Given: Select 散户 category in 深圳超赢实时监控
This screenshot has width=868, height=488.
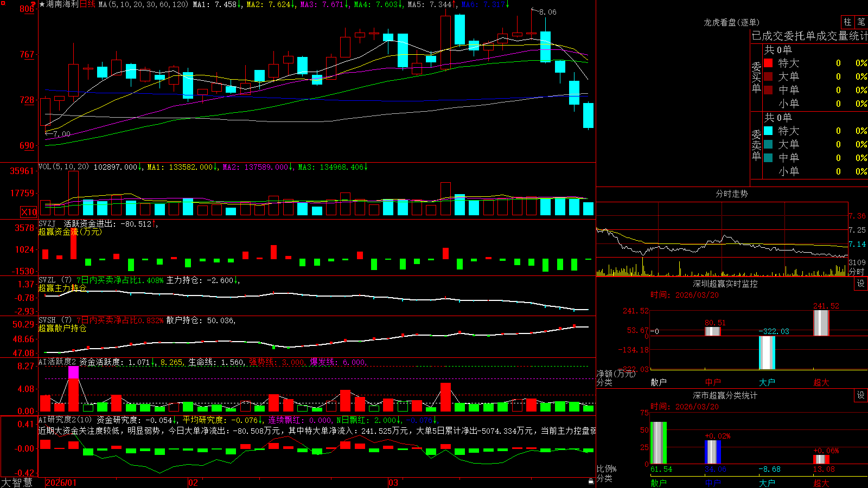Looking at the screenshot, I should click(659, 382).
